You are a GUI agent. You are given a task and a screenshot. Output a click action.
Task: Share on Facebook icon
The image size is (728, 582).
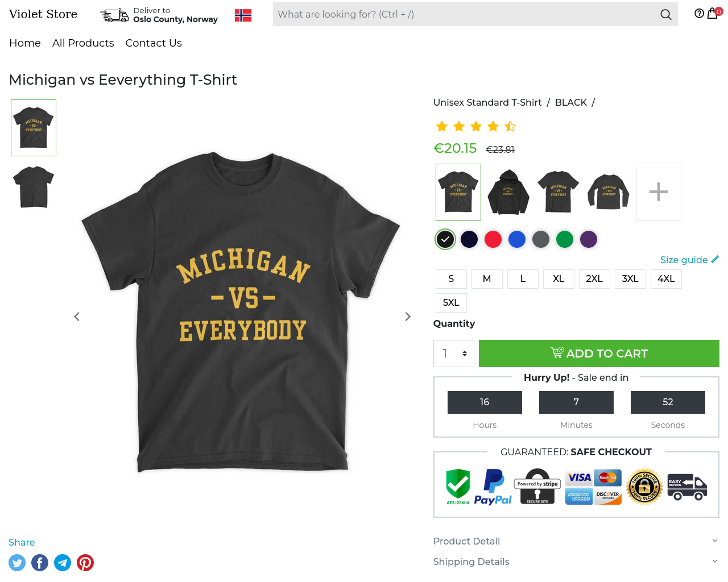[x=40, y=563]
